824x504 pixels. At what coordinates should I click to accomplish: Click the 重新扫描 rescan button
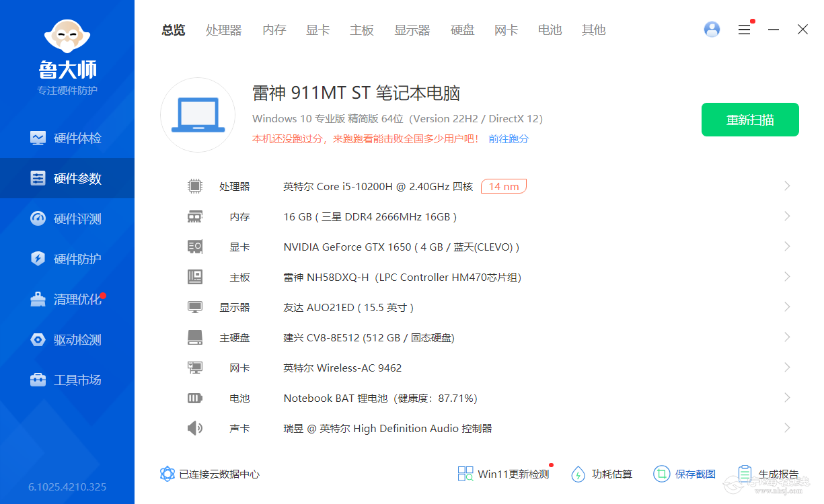[x=750, y=119]
